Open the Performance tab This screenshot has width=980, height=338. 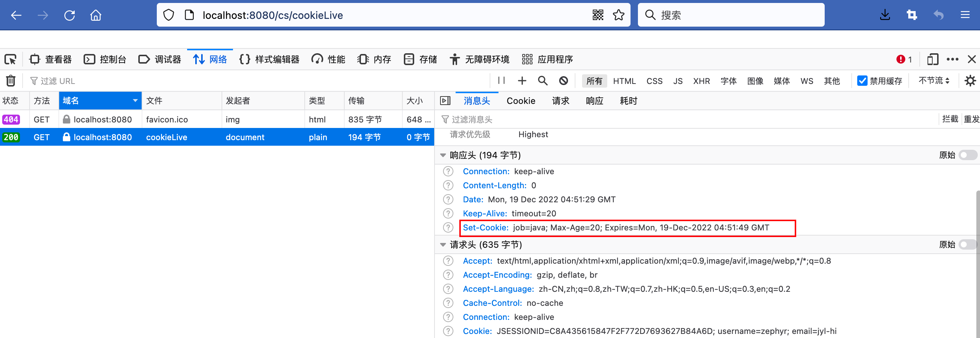coord(328,60)
